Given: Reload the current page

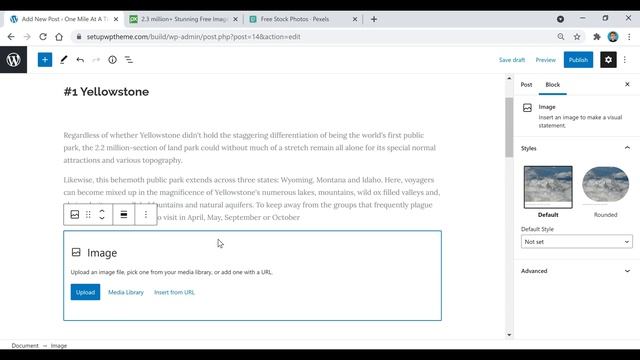Looking at the screenshot, I should tap(43, 37).
